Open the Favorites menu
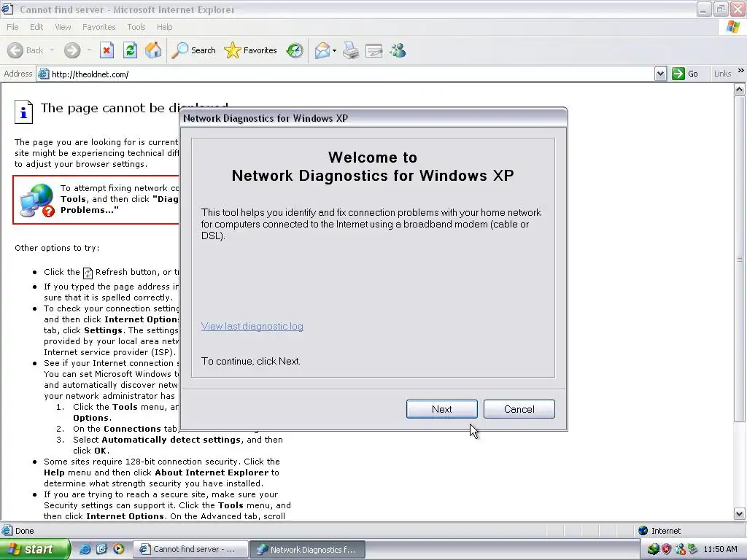This screenshot has width=747, height=560. 98,27
